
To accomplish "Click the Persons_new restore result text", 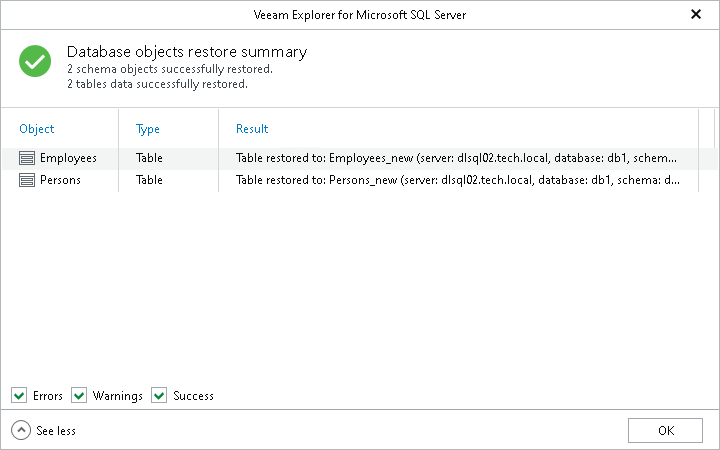I will pos(457,180).
